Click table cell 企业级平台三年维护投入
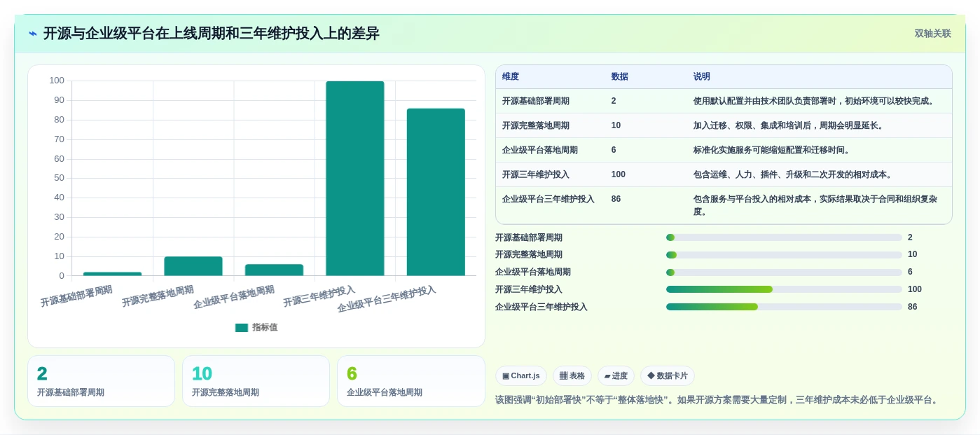Viewport: 980px width, 435px height. [x=548, y=199]
